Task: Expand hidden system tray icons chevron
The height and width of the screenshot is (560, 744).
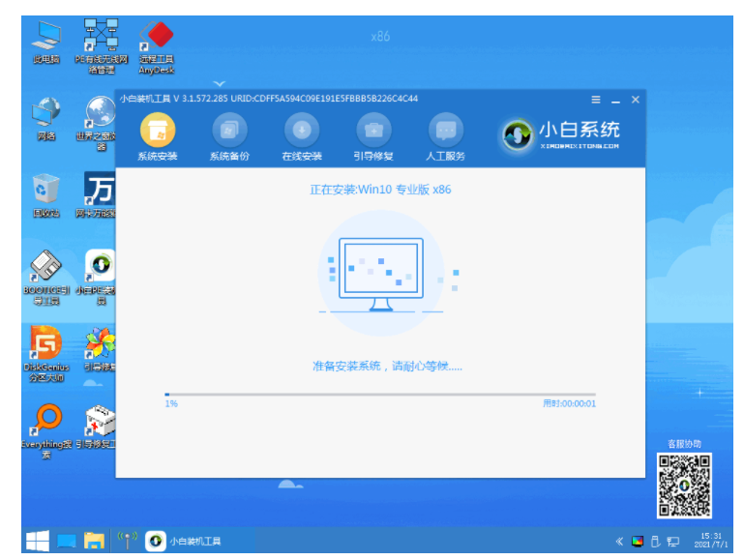Action: pyautogui.click(x=618, y=541)
